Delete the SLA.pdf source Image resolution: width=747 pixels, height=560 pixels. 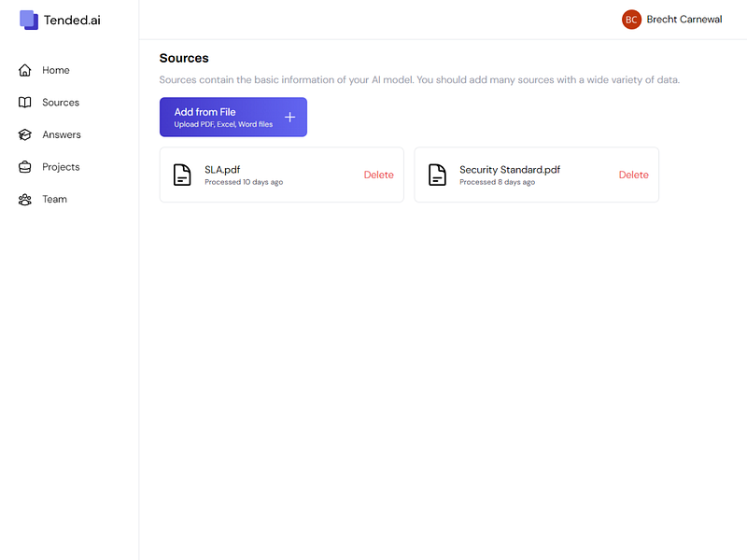pos(378,175)
